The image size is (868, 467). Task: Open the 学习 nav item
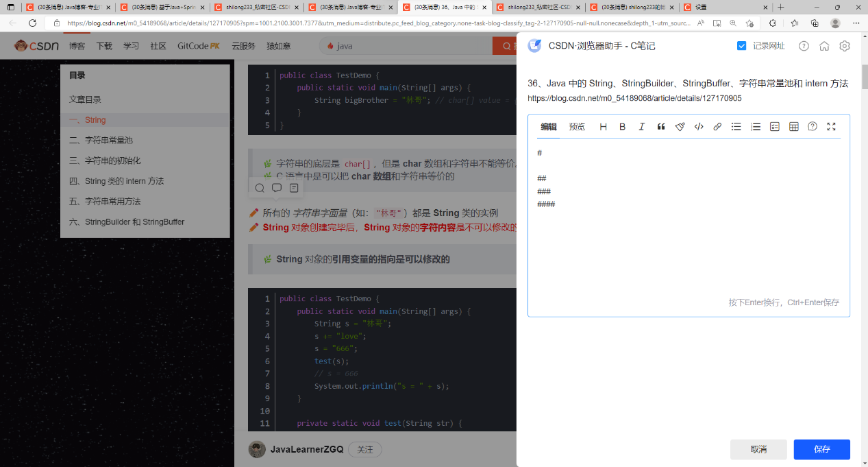tap(131, 46)
